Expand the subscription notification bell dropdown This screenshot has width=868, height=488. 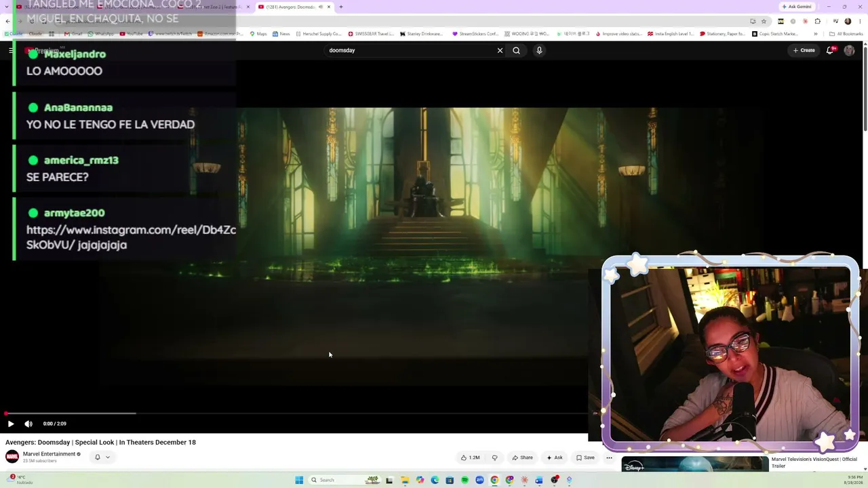(x=102, y=457)
